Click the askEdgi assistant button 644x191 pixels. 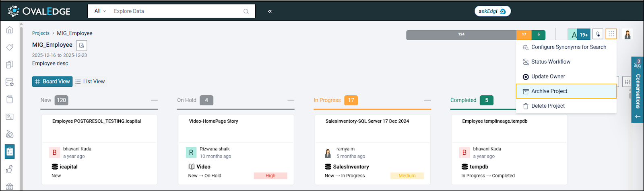[x=492, y=11]
